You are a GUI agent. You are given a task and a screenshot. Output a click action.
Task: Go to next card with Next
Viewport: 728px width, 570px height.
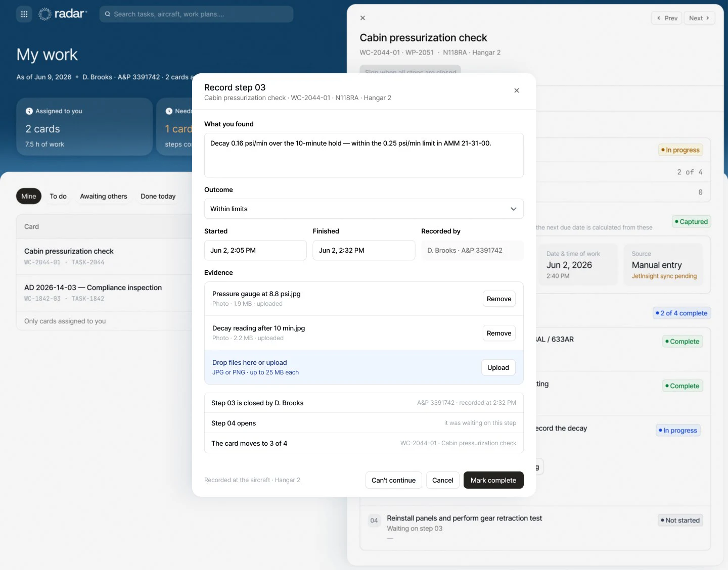click(699, 18)
